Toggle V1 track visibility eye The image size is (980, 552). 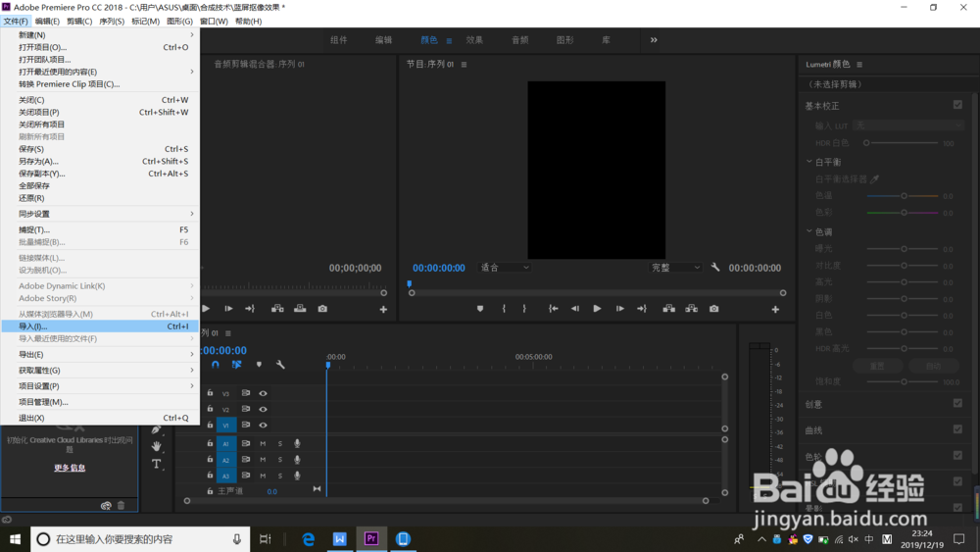point(263,426)
